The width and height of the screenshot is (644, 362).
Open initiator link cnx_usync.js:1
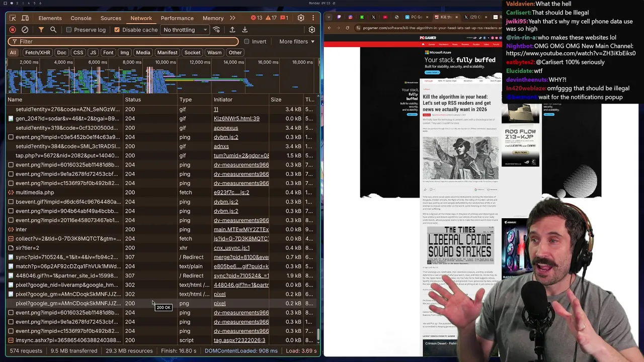pos(231,248)
